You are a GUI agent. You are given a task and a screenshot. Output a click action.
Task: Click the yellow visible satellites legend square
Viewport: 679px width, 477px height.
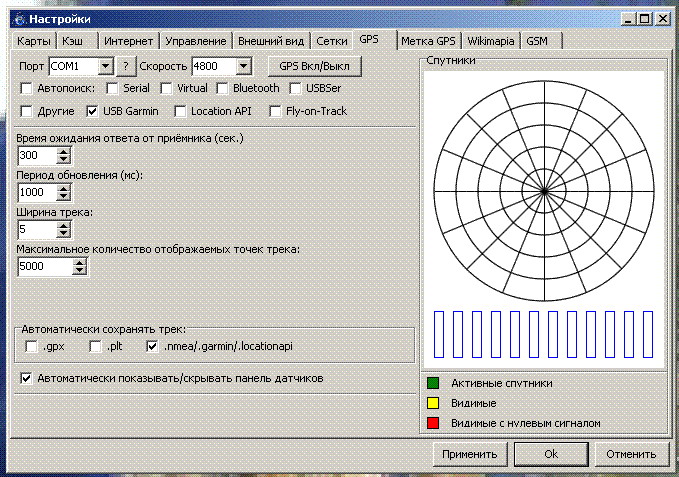click(432, 403)
